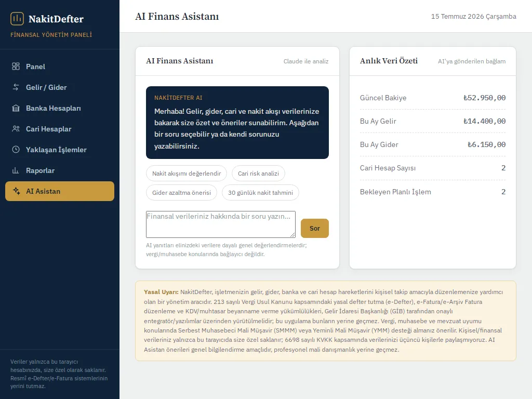Focus the financial question text box
The width and height of the screenshot is (532, 399).
coord(220,224)
